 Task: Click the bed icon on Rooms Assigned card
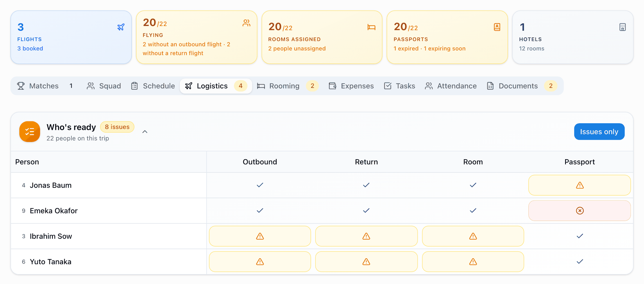[x=371, y=27]
